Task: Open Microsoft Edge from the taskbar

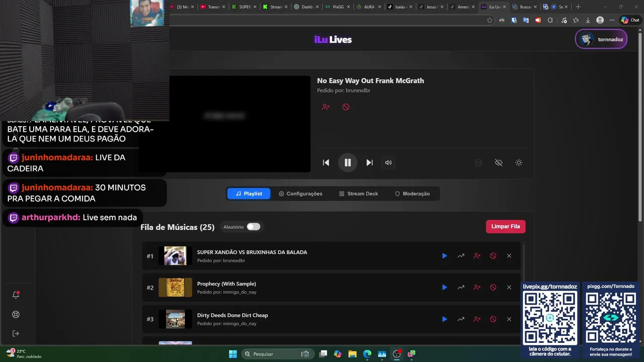Action: [367, 354]
